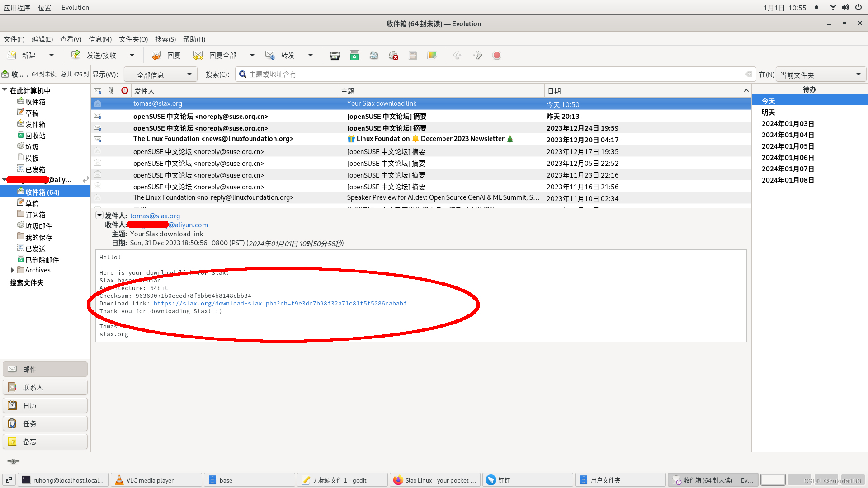Open the 当前文件夹 search scope dropdown
This screenshot has height=488, width=868.
tap(821, 75)
